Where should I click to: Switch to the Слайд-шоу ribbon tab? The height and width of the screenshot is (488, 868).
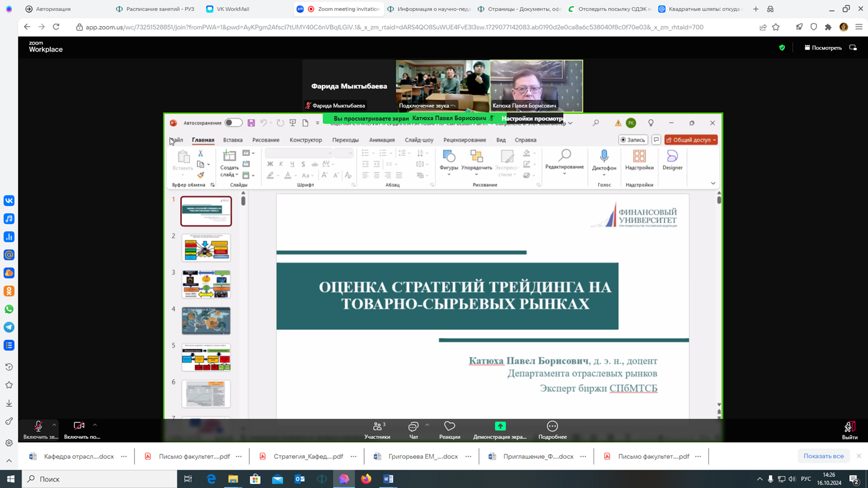coord(419,140)
